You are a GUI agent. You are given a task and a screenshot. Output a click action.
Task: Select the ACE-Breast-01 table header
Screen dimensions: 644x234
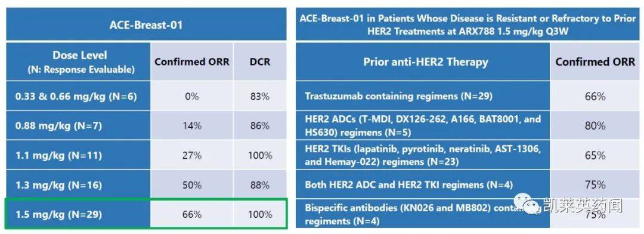click(x=146, y=24)
